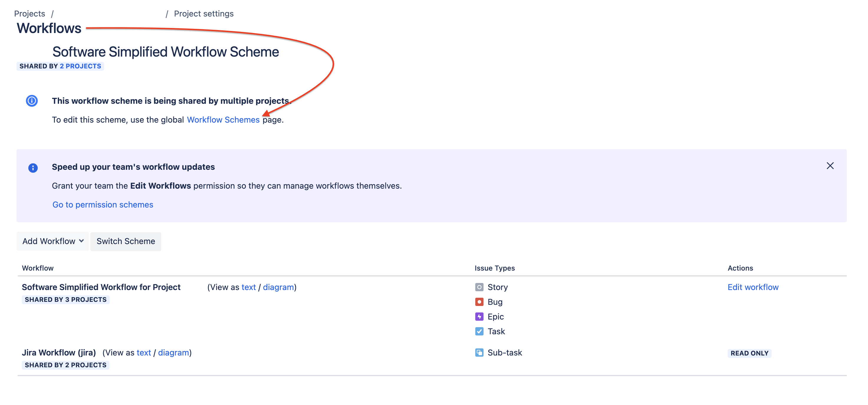Click the purple Epic issue type icon
The height and width of the screenshot is (405, 868).
coord(479,317)
